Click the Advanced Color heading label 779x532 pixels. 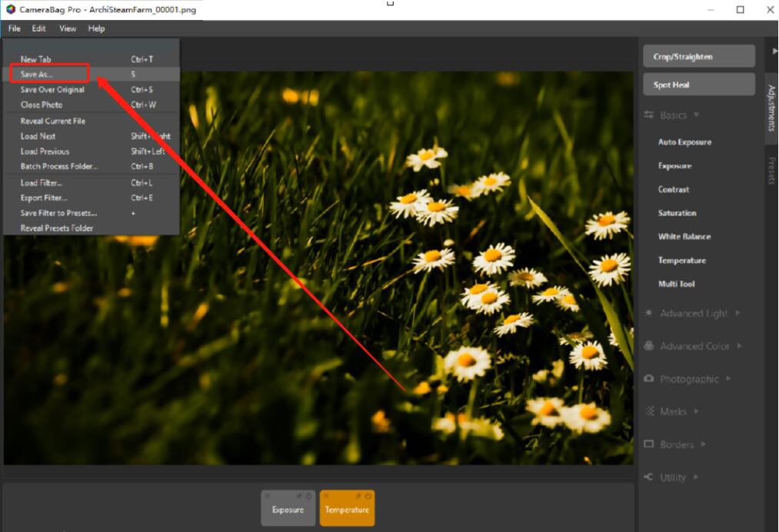(694, 346)
